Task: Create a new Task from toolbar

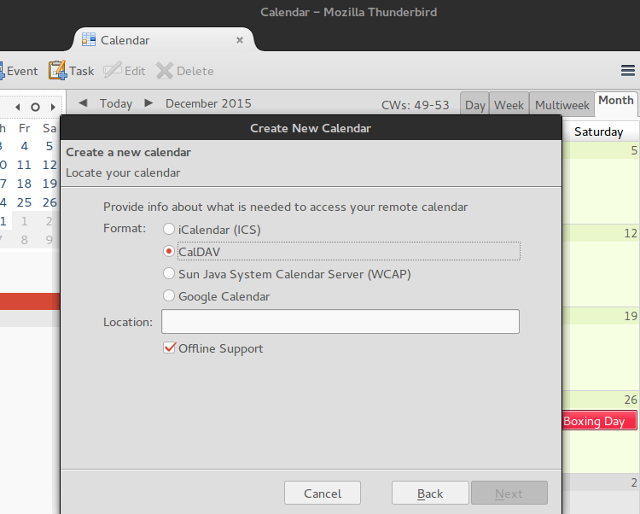Action: coord(71,71)
